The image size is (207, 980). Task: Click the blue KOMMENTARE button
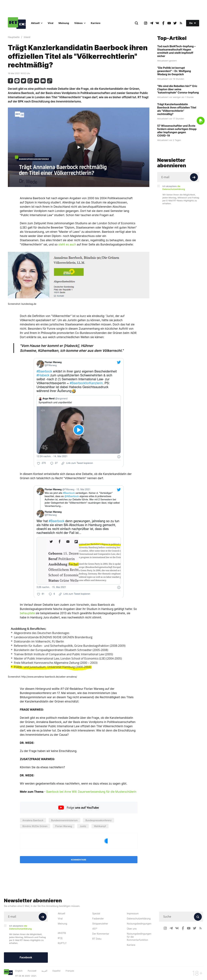click(79, 859)
